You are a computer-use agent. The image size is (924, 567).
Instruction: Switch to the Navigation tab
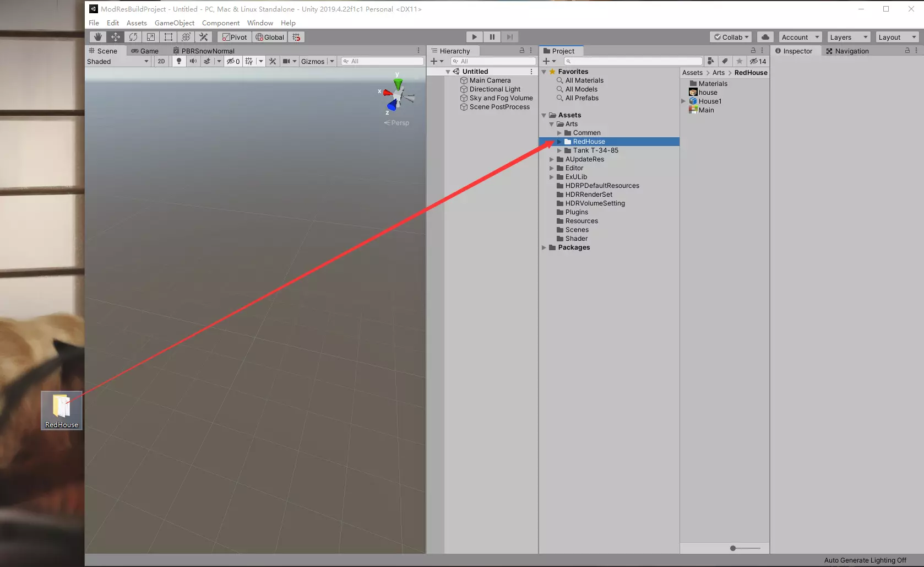pyautogui.click(x=847, y=51)
